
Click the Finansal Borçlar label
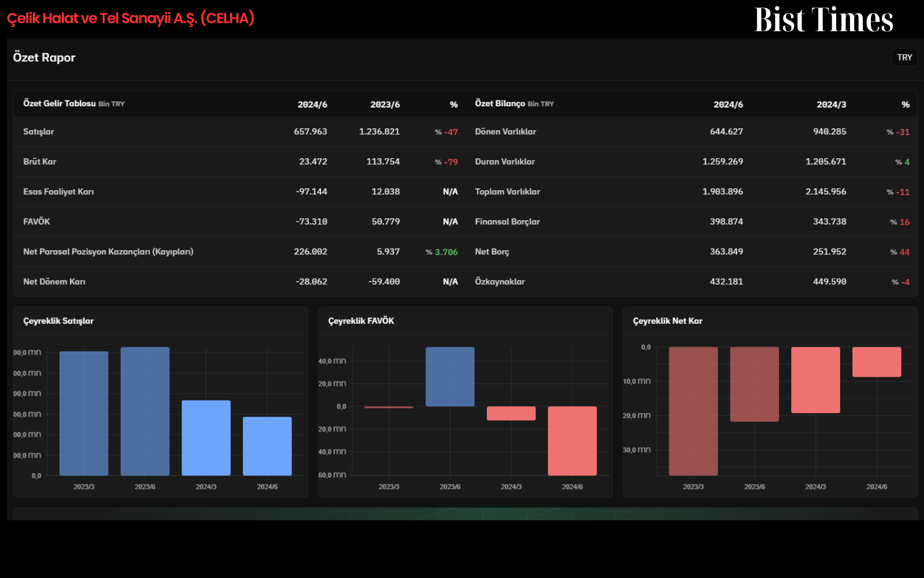pyautogui.click(x=507, y=222)
